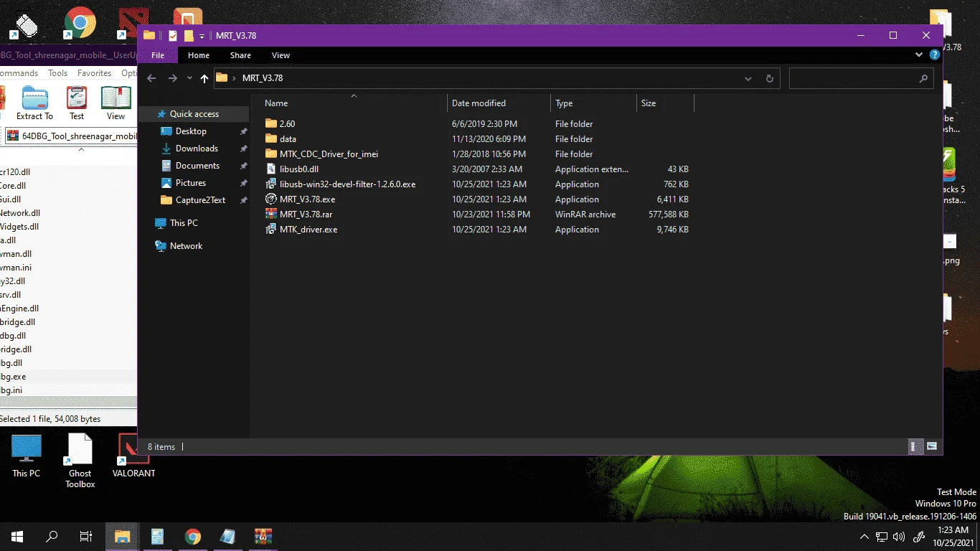Open Tools menu in WinRAR window
This screenshot has height=551, width=980.
click(x=58, y=73)
